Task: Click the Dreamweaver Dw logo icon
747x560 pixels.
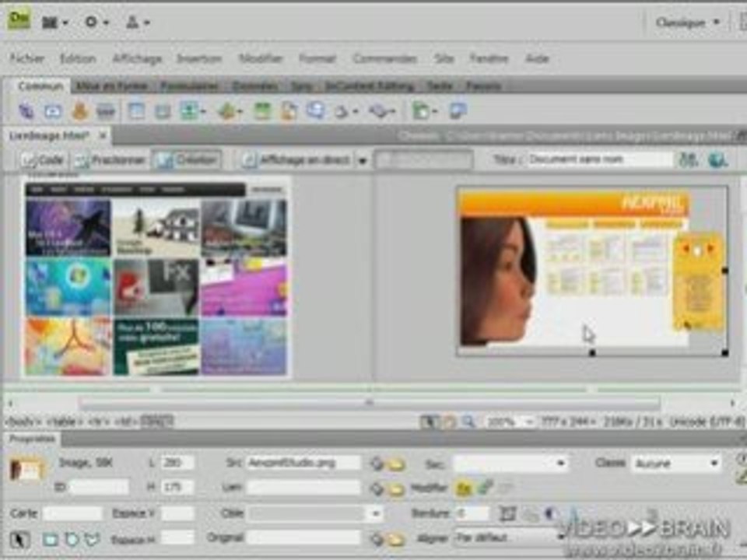Action: click(19, 19)
